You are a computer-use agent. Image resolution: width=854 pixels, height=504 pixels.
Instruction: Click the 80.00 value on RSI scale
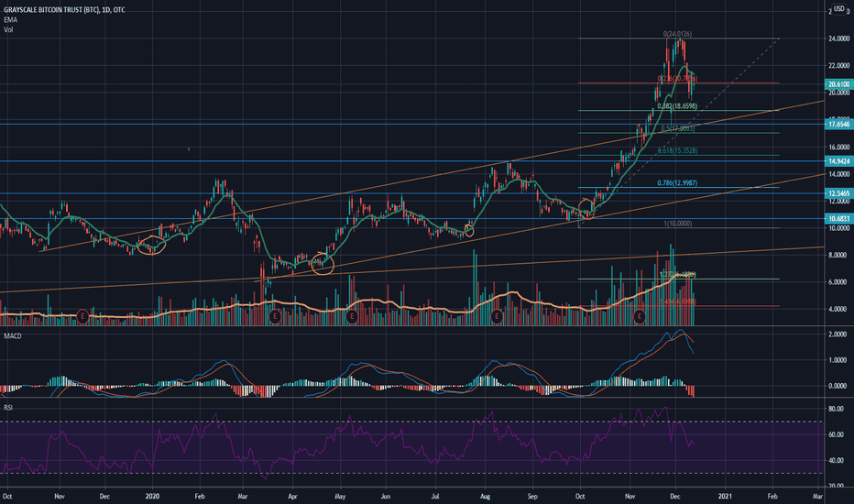click(836, 409)
